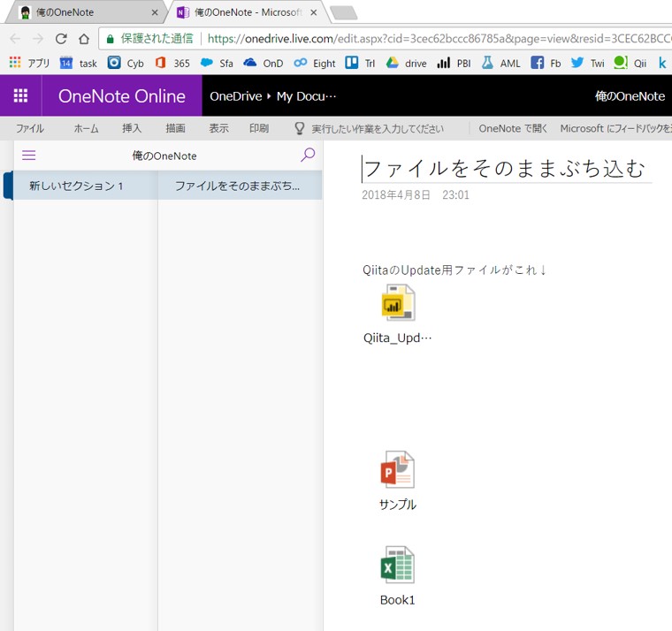Open the AML bookmark

click(500, 63)
